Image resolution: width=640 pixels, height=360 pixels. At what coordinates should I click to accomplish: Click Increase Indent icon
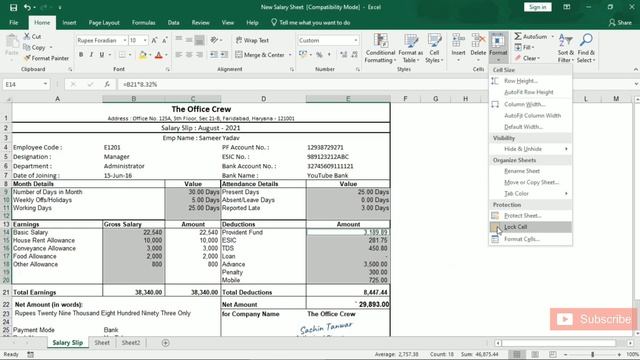pyautogui.click(x=224, y=55)
